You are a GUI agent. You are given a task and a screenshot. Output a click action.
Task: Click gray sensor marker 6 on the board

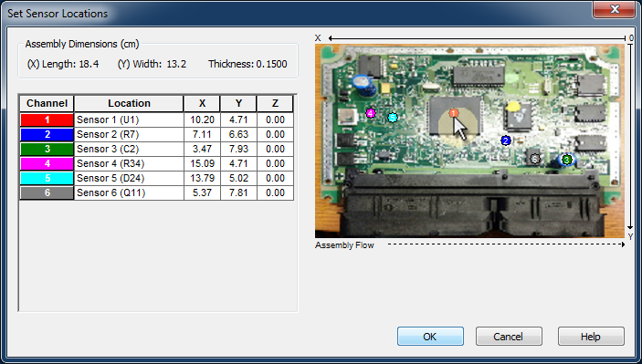pyautogui.click(x=535, y=159)
